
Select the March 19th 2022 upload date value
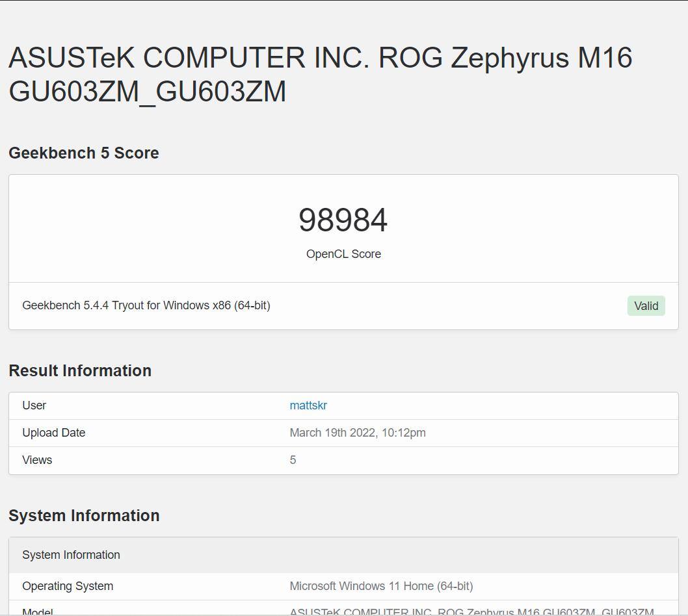[x=358, y=433]
